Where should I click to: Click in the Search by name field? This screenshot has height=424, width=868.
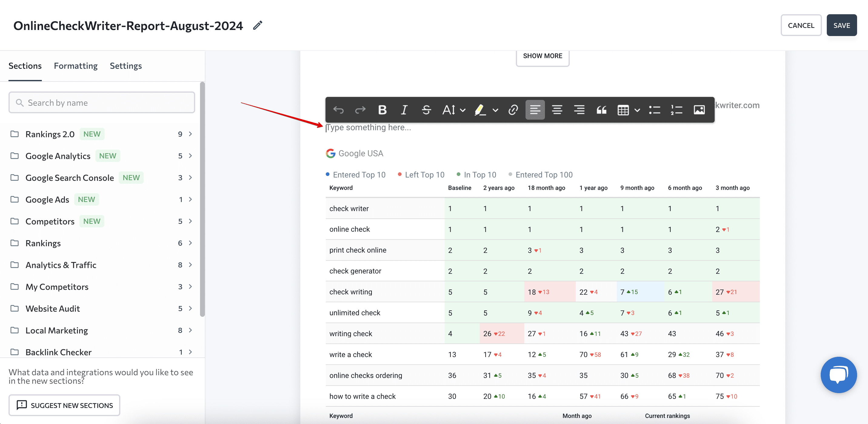(x=102, y=103)
